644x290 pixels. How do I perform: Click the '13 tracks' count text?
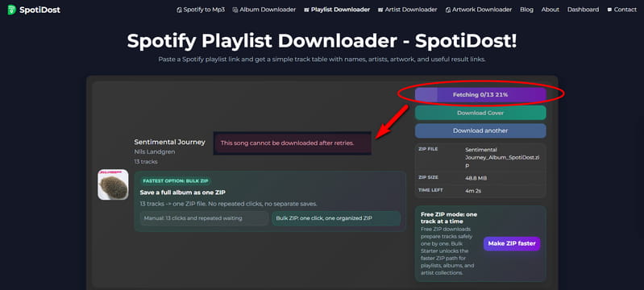pos(146,162)
